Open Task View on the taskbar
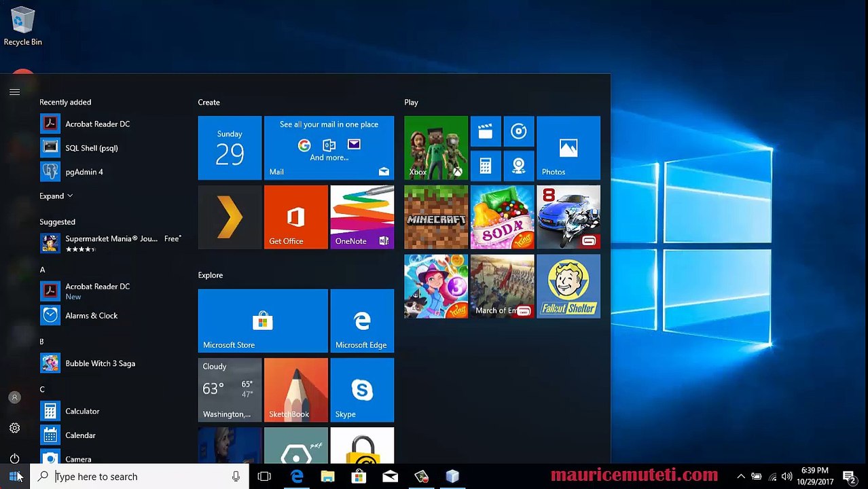868x489 pixels. [264, 477]
